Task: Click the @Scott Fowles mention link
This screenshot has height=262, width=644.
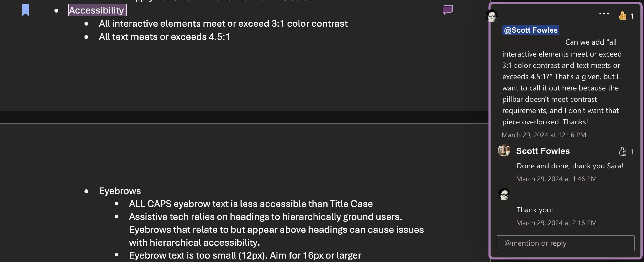Action: coord(530,30)
